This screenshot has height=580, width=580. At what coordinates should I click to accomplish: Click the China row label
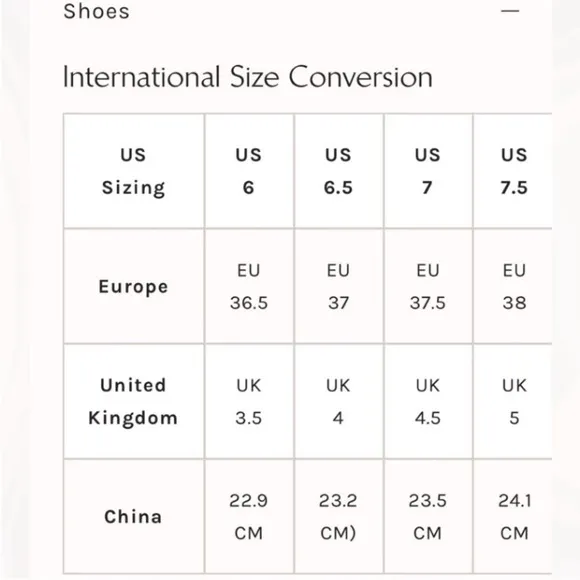click(x=134, y=517)
